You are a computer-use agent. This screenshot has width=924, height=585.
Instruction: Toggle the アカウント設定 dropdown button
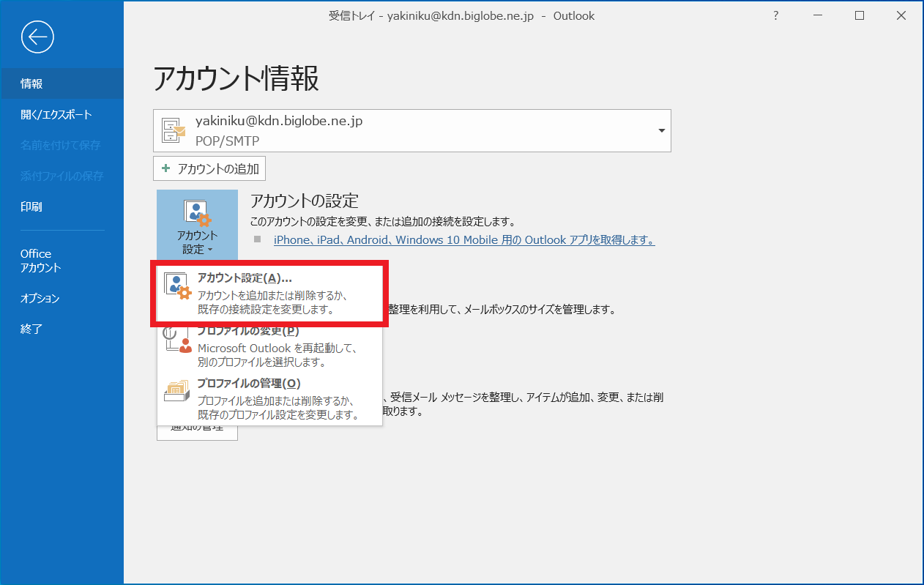point(197,226)
